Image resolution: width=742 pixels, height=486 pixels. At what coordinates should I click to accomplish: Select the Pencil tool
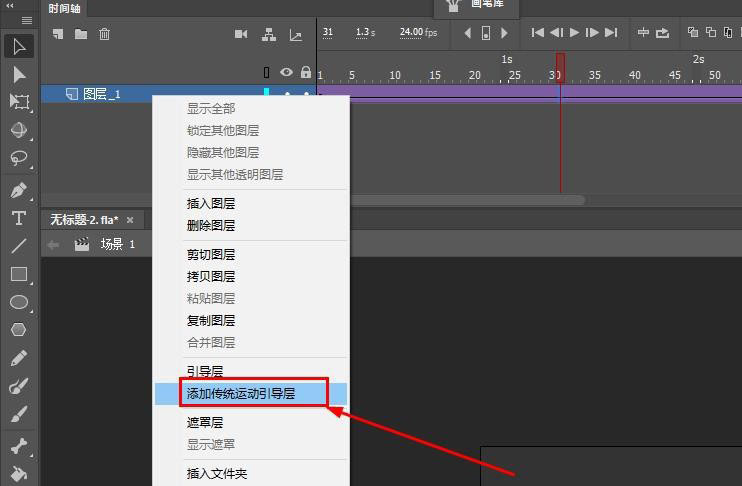pyautogui.click(x=19, y=358)
